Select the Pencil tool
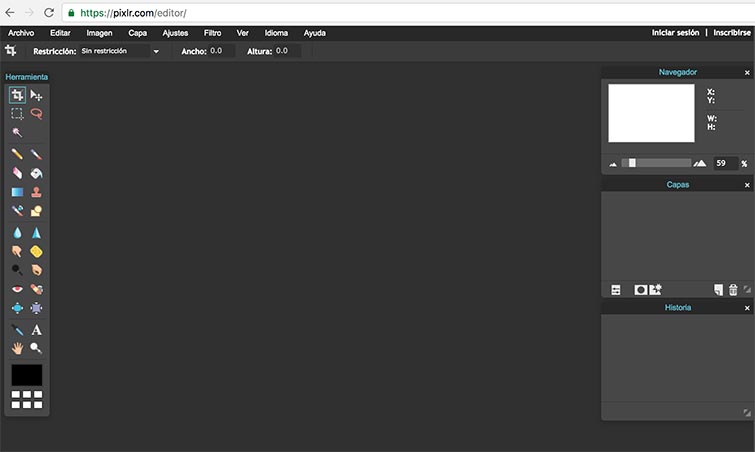 (17, 154)
